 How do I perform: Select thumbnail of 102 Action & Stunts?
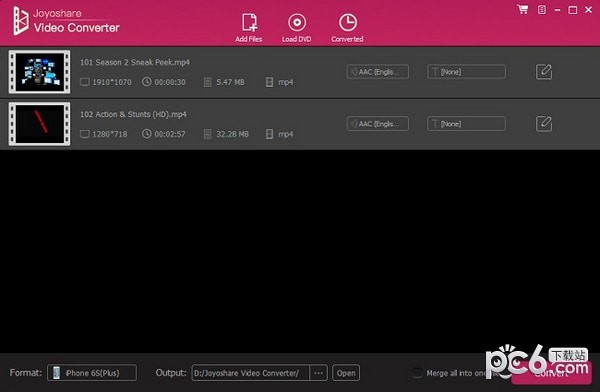click(x=39, y=124)
